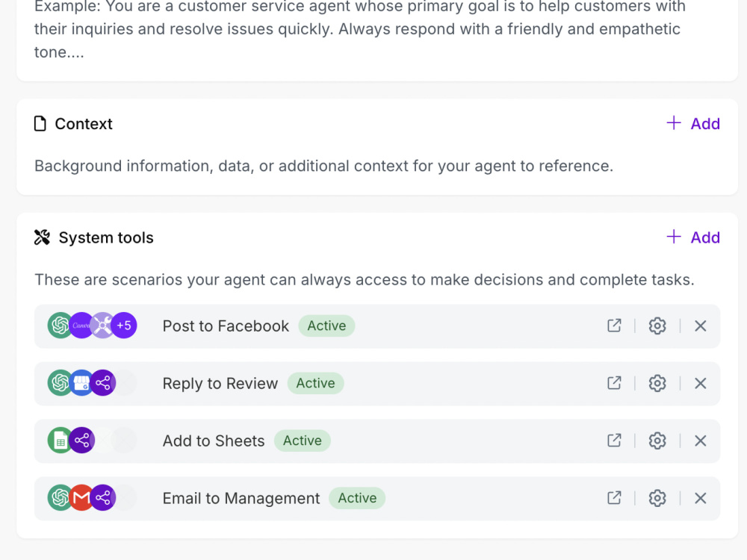Screen dimensions: 747x560
Task: Open Email to Management settings gear
Action: coord(657,497)
